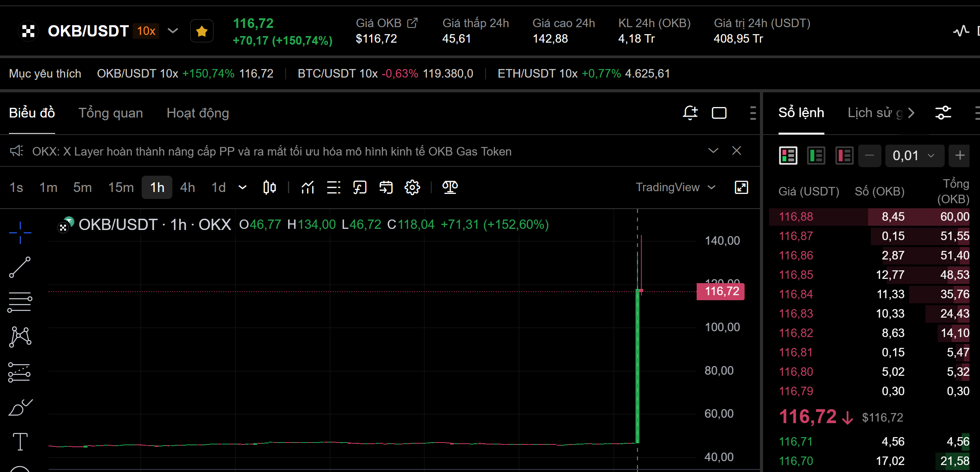980x472 pixels.
Task: Select the text annotation tool
Action: 20,442
